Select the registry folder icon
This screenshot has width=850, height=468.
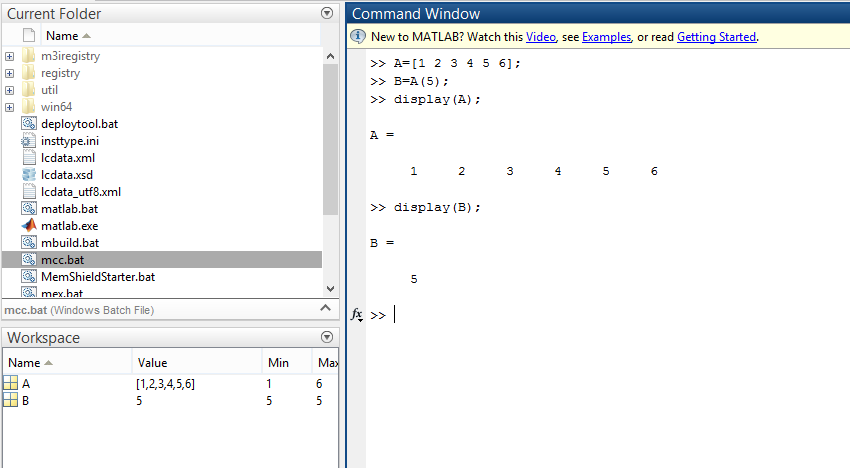pyautogui.click(x=29, y=73)
